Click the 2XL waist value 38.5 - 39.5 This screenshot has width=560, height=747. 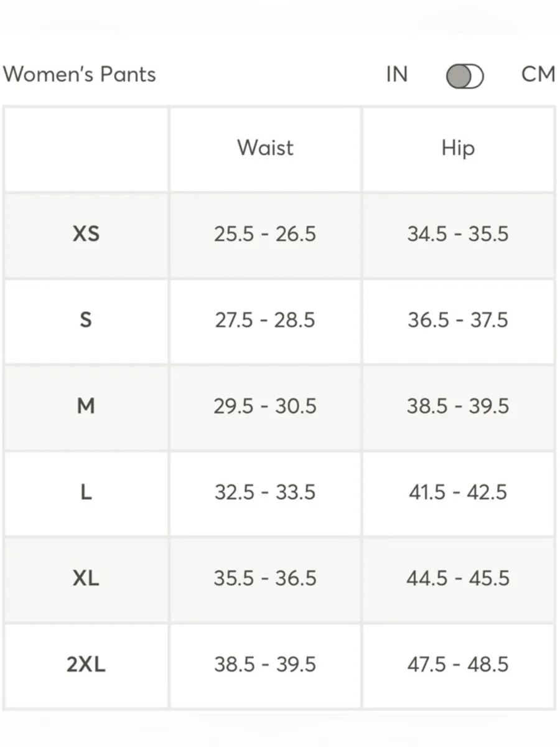[x=265, y=664]
